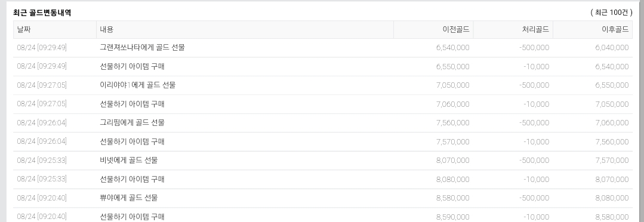Select the 비넷에게 골드 선물 entry
Viewport: 644px width, 222px height.
pyautogui.click(x=128, y=161)
